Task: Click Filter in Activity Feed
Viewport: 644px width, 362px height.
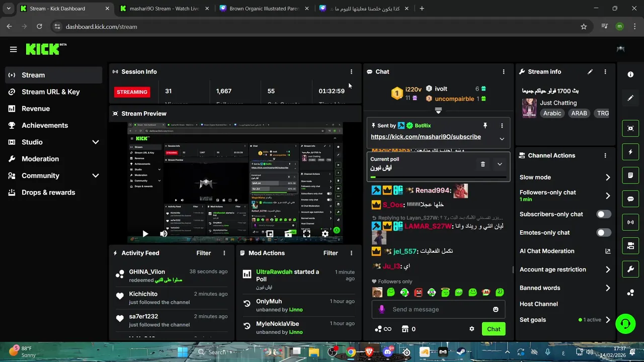Action: tap(204, 253)
